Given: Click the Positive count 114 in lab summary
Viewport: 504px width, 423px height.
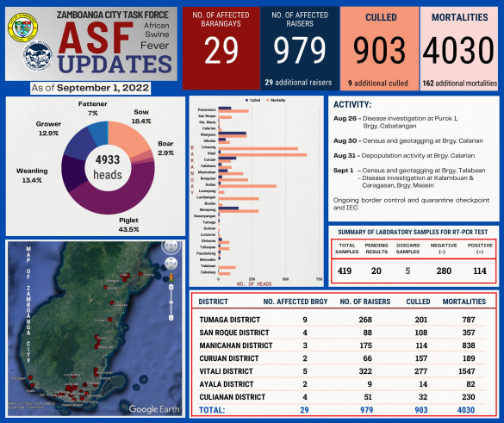Looking at the screenshot, I should pos(480,271).
